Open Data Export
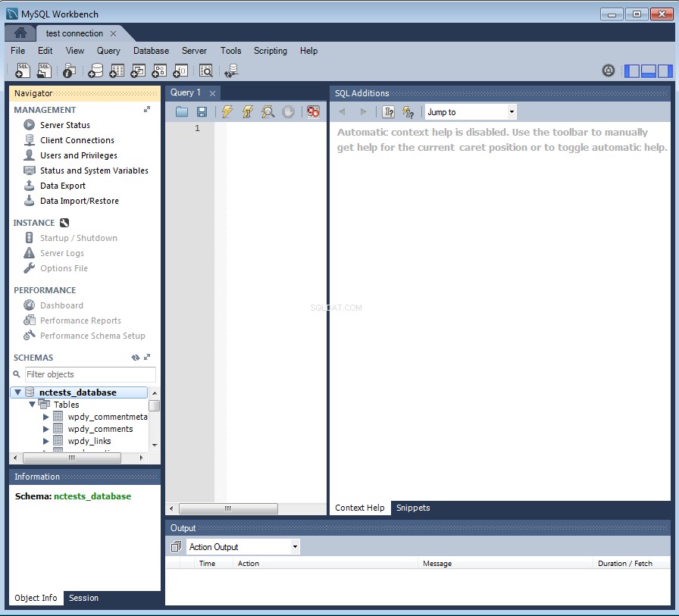Viewport: 679px width, 616px height. coord(63,186)
